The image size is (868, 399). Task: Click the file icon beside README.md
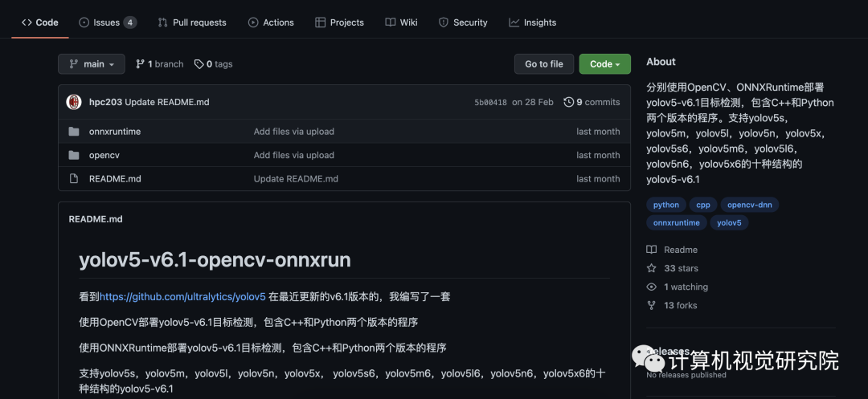point(74,179)
